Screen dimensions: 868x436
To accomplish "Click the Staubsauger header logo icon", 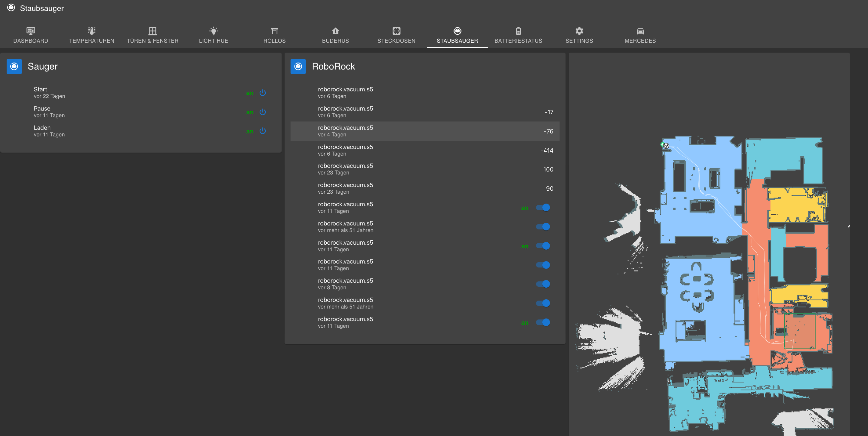I will click(x=11, y=8).
